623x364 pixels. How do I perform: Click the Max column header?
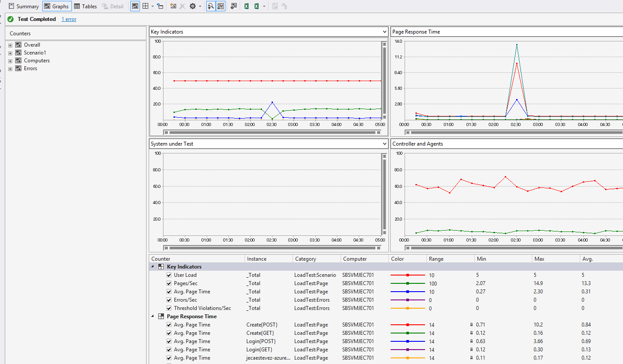click(539, 259)
